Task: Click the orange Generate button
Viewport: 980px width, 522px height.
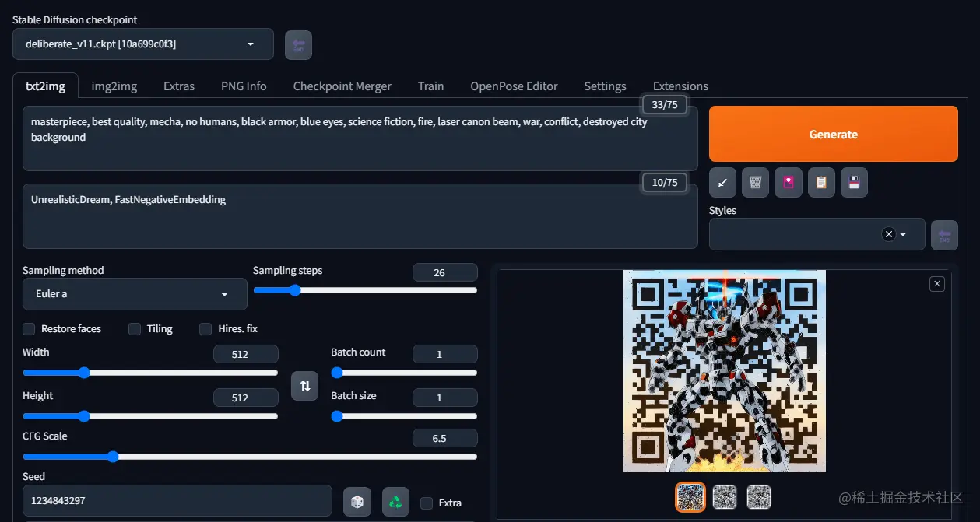Action: [833, 134]
